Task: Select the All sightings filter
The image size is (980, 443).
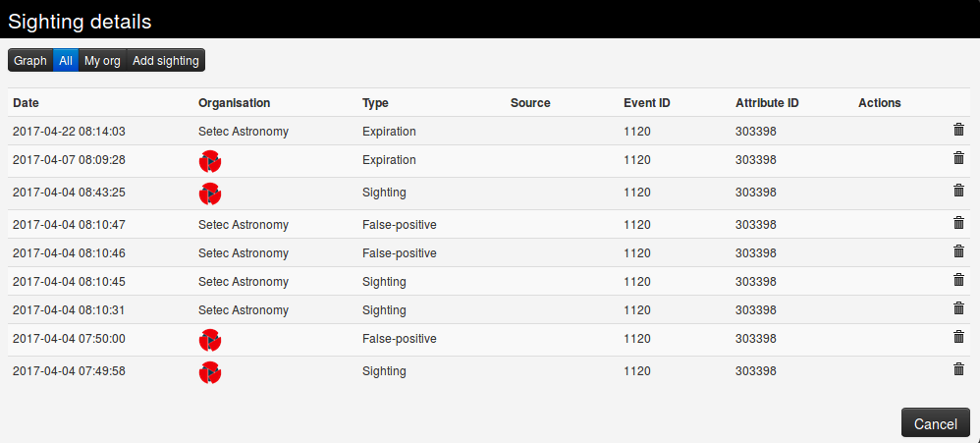Action: coord(66,61)
